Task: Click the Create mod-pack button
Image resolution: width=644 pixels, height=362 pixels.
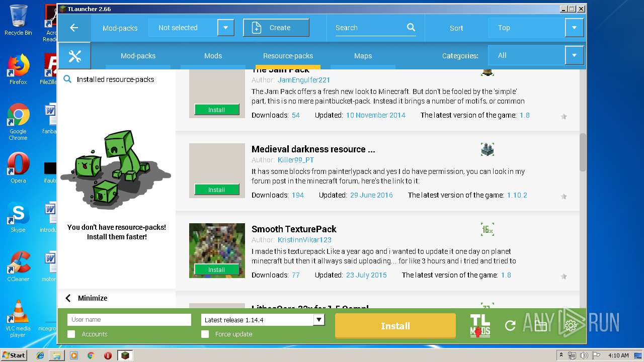Action: point(276,28)
